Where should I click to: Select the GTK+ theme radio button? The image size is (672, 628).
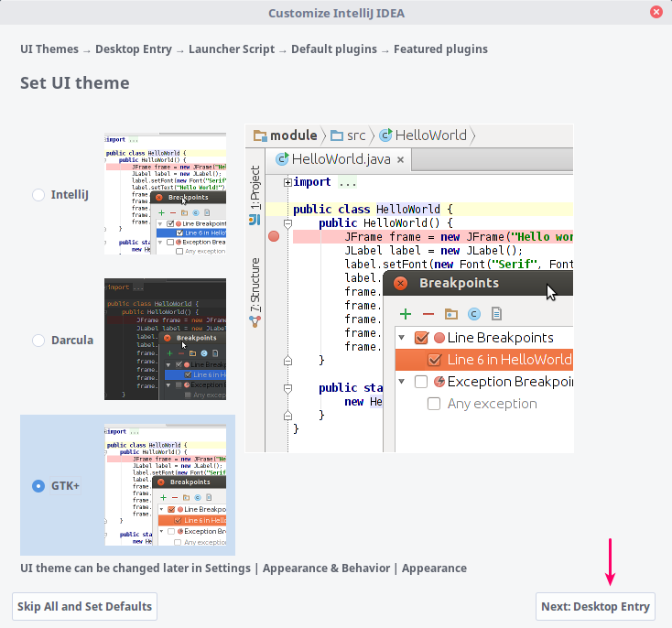(38, 486)
